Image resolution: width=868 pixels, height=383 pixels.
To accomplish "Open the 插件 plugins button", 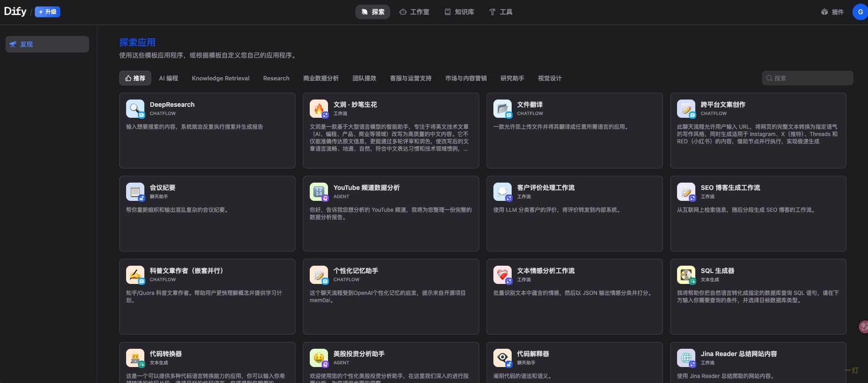I will [x=832, y=12].
